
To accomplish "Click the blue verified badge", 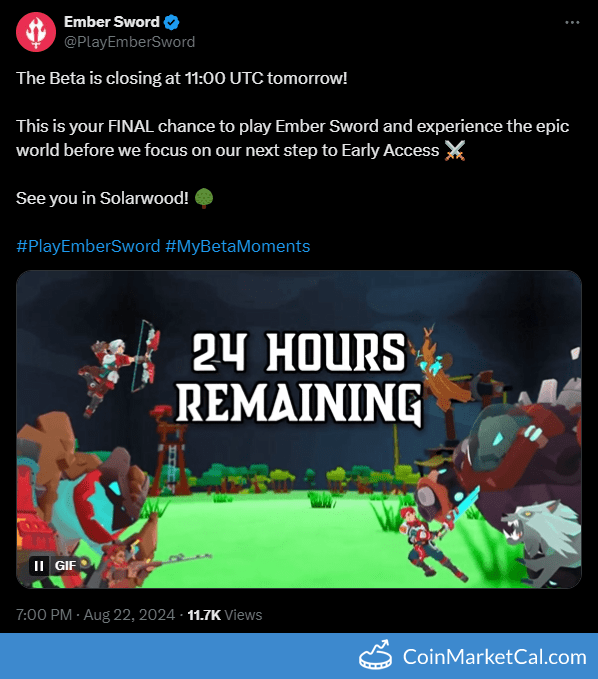I will point(172,22).
